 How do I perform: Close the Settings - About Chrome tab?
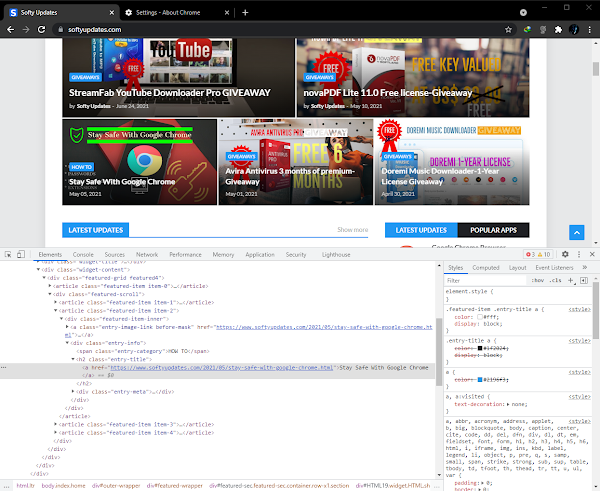point(227,13)
